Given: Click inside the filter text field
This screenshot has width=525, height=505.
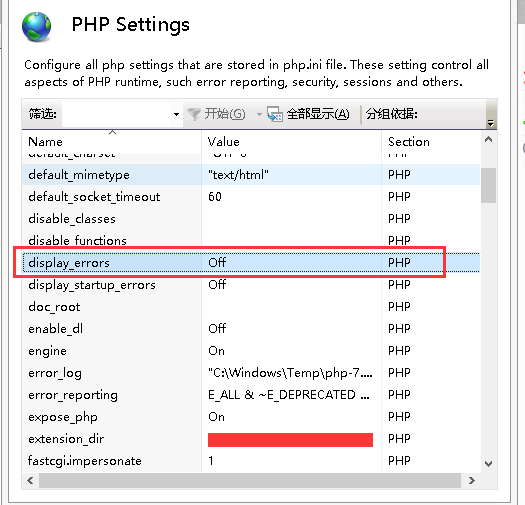Looking at the screenshot, I should pyautogui.click(x=117, y=115).
